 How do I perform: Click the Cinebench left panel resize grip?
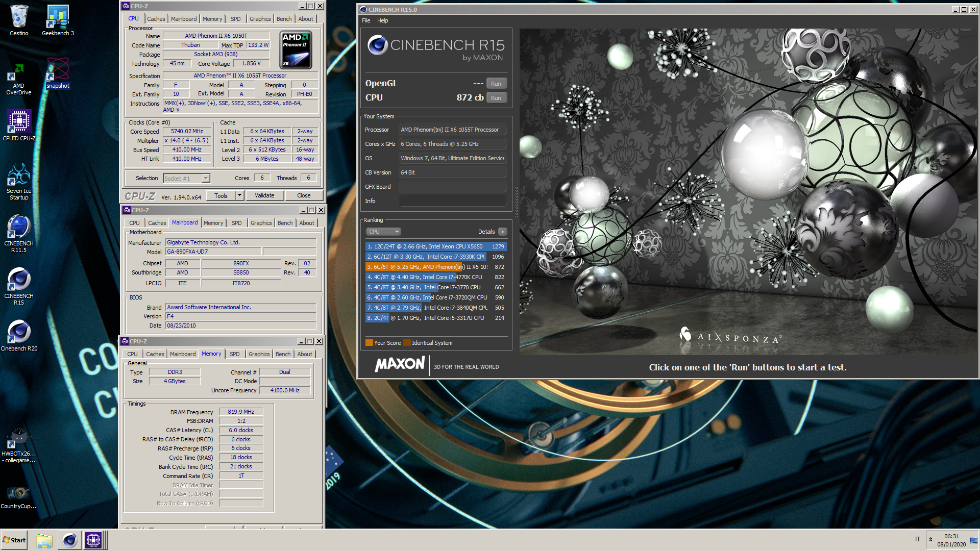[516, 202]
